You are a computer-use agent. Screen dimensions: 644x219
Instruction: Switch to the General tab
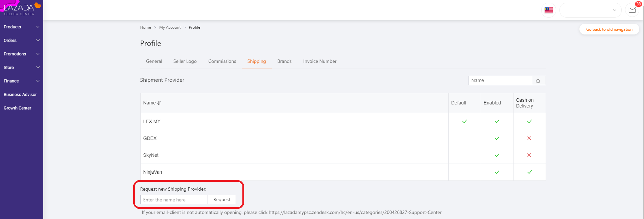(x=154, y=62)
